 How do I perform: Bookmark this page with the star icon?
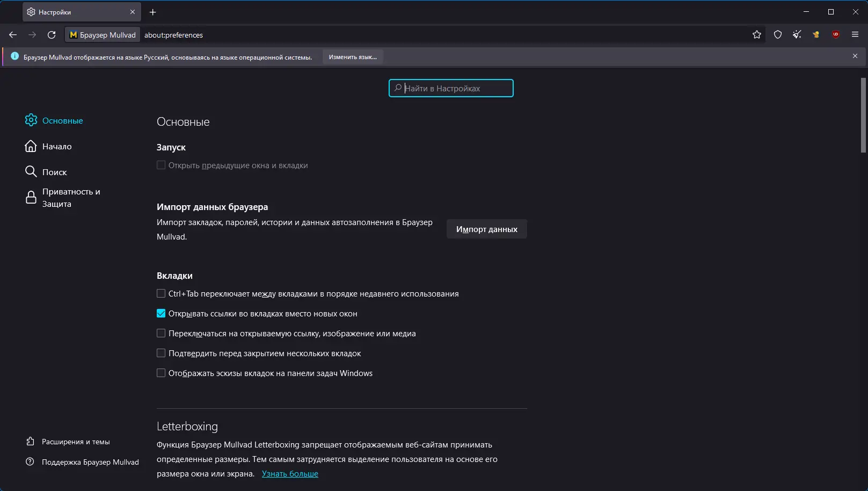pos(757,35)
